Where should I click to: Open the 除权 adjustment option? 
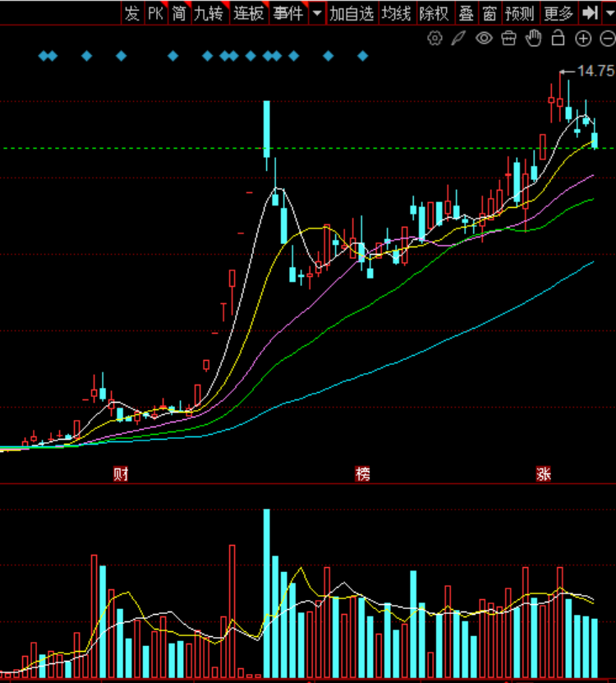click(x=434, y=13)
